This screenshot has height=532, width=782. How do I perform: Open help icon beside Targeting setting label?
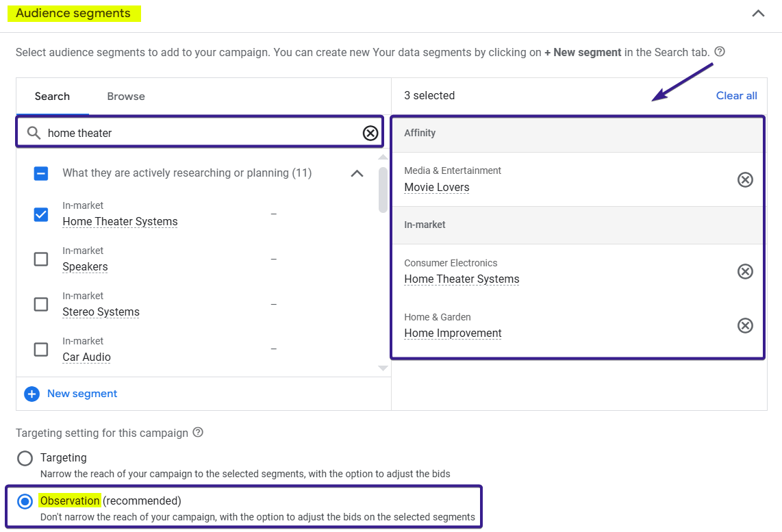(198, 433)
